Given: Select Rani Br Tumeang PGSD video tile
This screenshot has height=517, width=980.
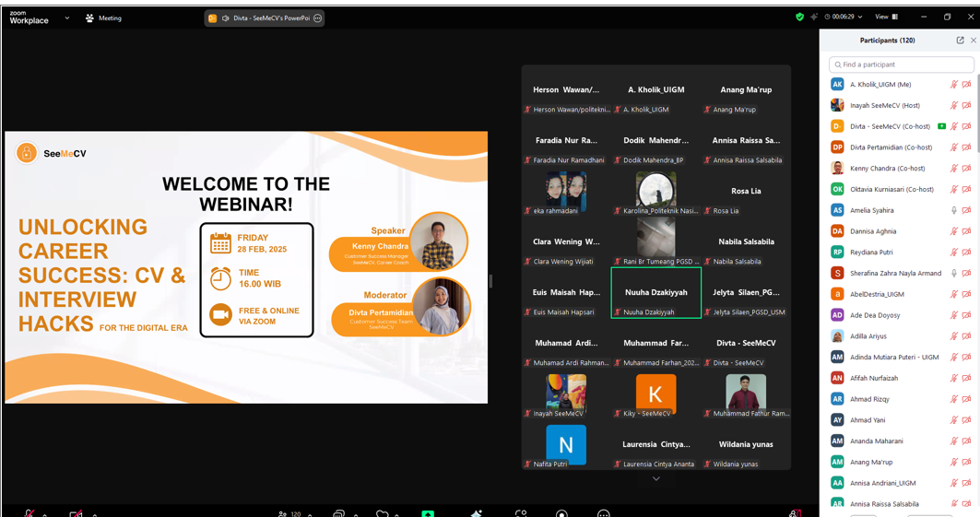Looking at the screenshot, I should (x=656, y=242).
